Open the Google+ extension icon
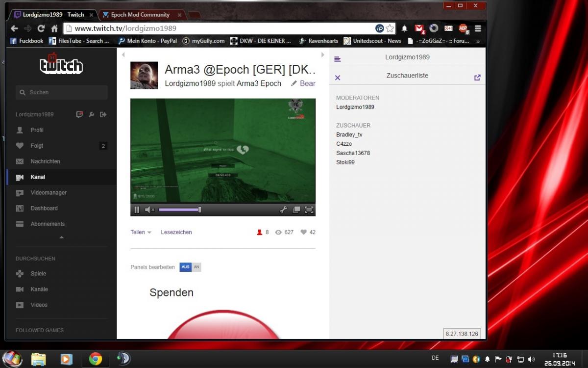 click(x=448, y=28)
